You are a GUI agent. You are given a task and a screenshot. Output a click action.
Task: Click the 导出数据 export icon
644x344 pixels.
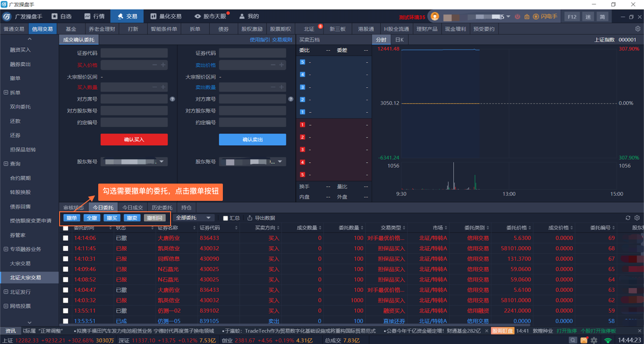(250, 218)
